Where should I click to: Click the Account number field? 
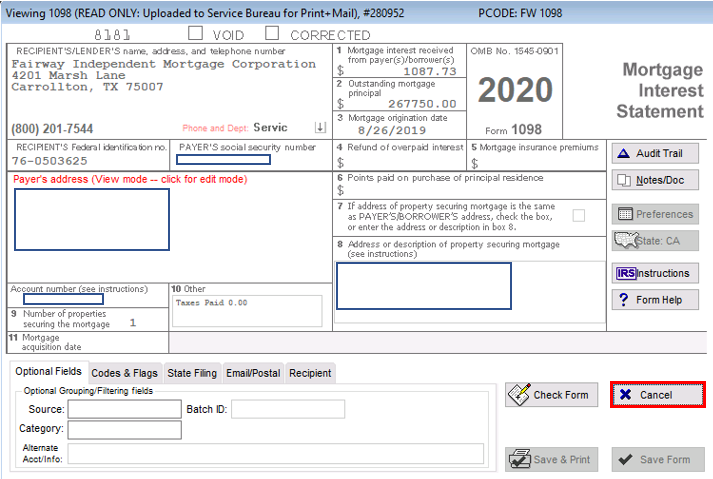click(x=64, y=299)
